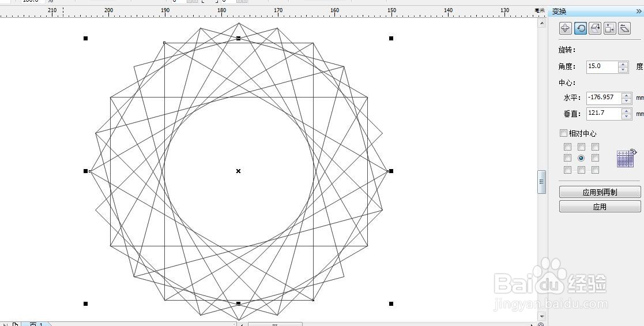The width and height of the screenshot is (644, 326).
Task: Enable the 相对中心 checkbox
Action: [563, 133]
